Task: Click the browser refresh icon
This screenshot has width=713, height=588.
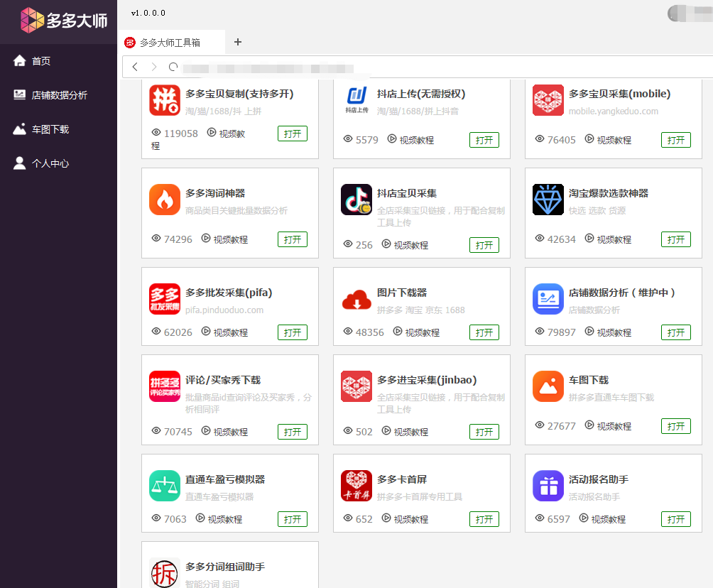Action: (173, 67)
